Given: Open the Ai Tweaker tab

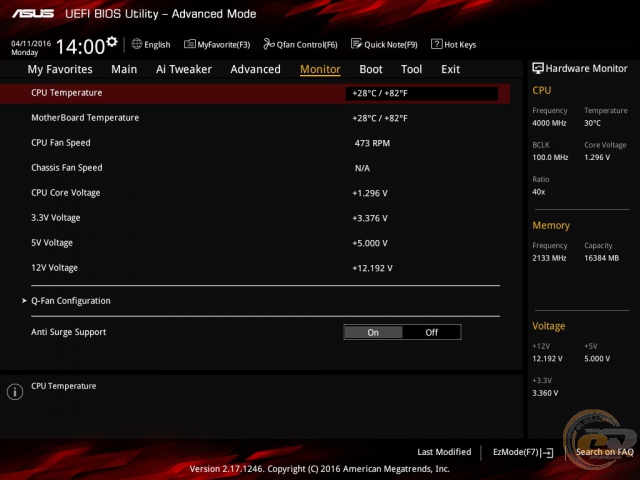Looking at the screenshot, I should (x=184, y=69).
